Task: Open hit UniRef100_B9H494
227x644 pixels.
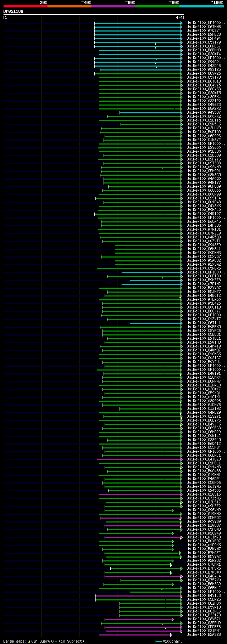Action: (204, 38)
